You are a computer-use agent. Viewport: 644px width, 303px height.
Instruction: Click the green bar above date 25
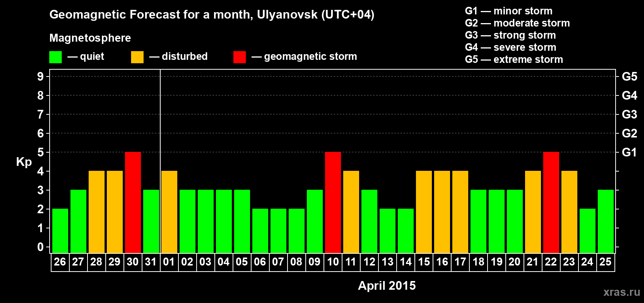(606, 222)
